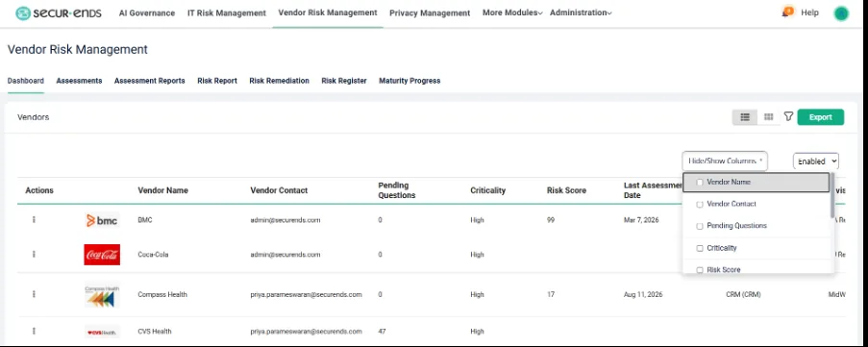
Task: Click the CVS Health vendor logo
Action: point(102,332)
